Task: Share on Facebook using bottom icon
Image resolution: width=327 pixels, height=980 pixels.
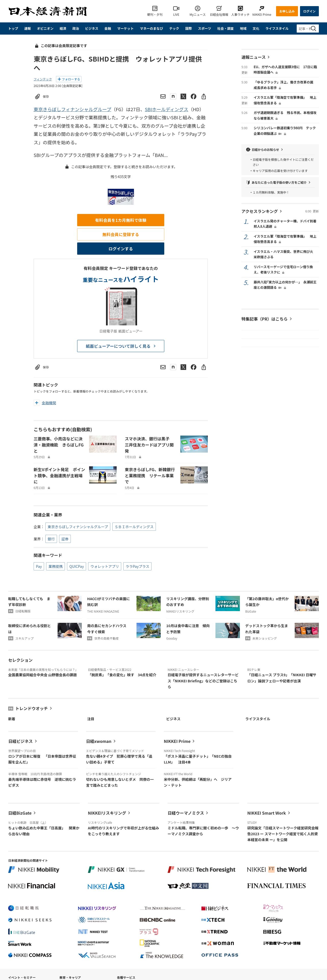Action: pos(193,367)
